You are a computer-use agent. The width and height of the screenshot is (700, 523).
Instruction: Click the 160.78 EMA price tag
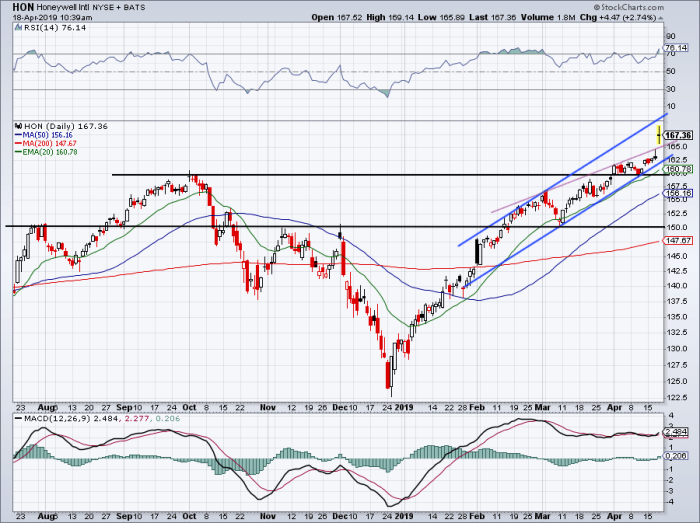(678, 169)
